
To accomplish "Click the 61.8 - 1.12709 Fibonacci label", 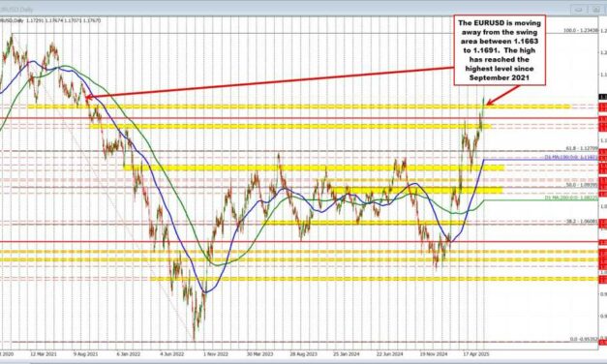I will tap(582, 148).
